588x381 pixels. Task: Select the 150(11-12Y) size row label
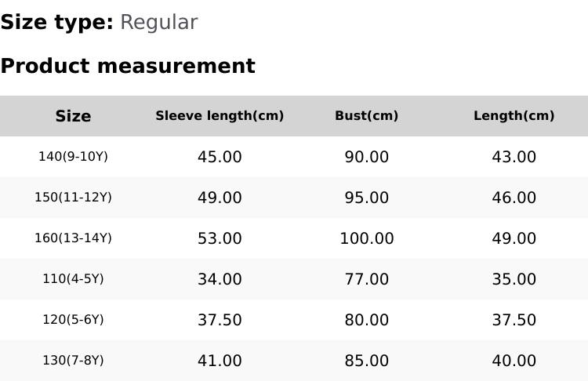click(x=73, y=198)
